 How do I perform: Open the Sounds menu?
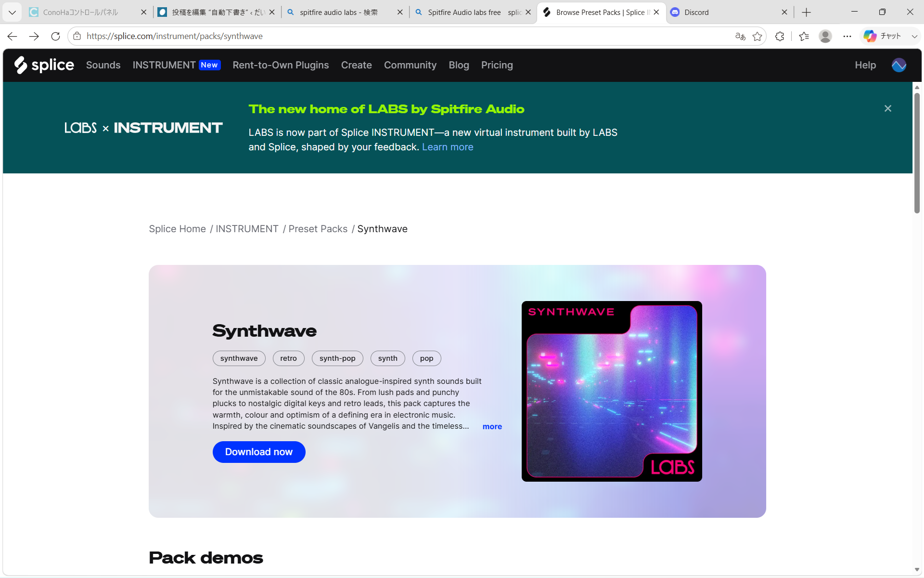(x=103, y=65)
